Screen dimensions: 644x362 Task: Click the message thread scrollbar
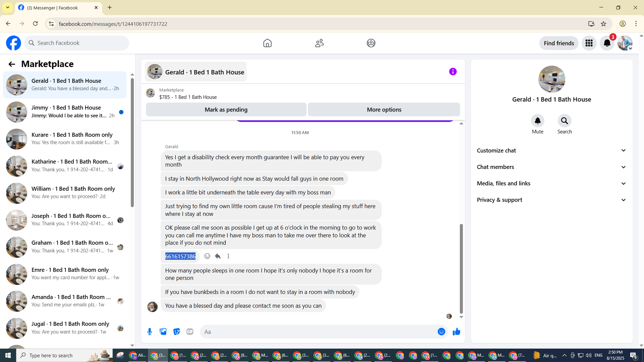point(461,268)
